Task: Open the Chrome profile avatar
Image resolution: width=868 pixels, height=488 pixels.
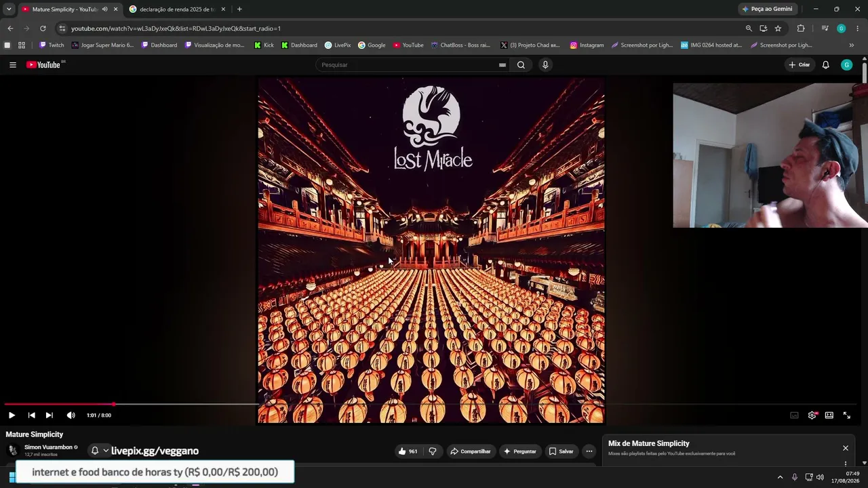Action: click(x=841, y=28)
